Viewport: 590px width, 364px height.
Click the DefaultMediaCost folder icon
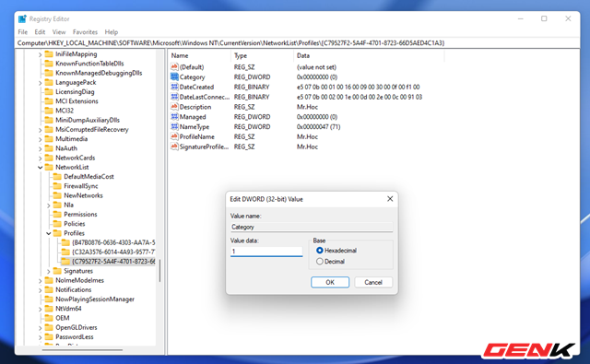(57, 176)
